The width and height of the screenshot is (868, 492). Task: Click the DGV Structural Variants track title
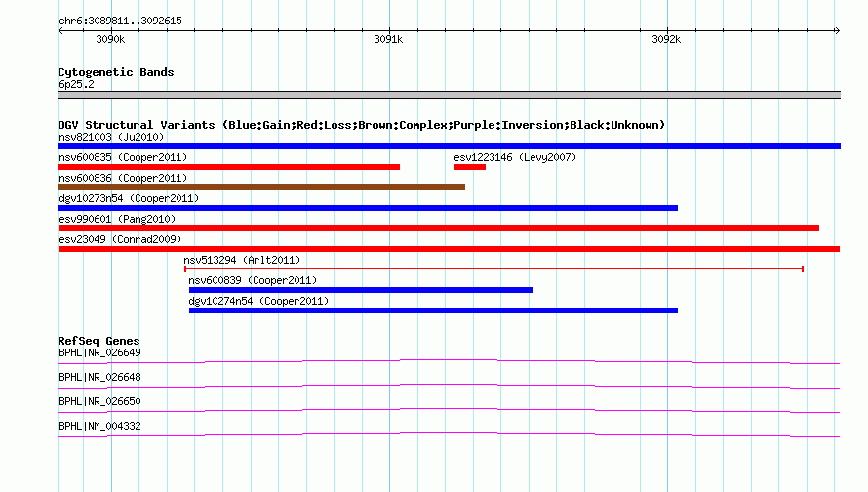click(362, 125)
